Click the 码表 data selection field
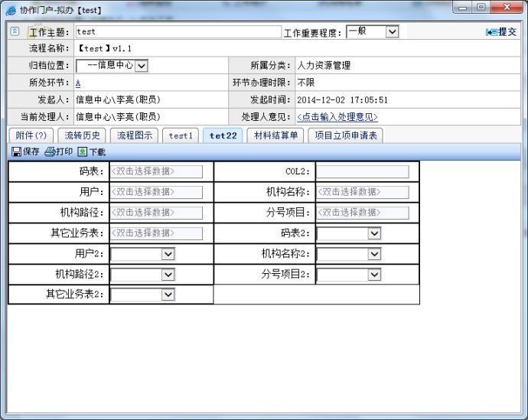 (157, 171)
